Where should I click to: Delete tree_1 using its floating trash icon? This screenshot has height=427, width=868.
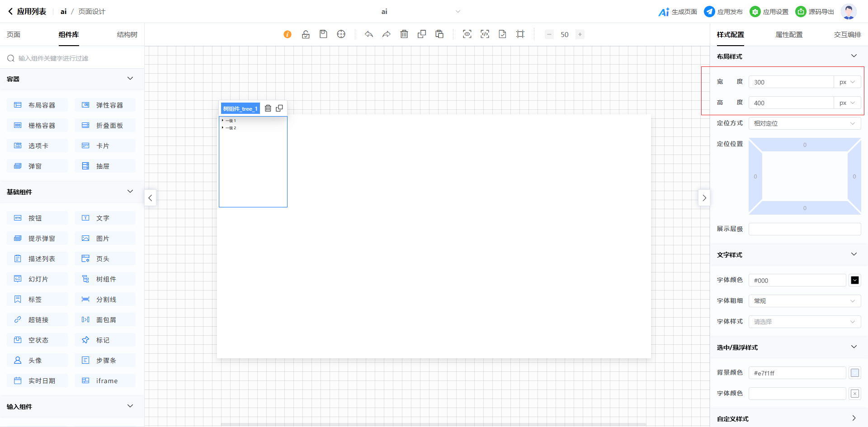(x=268, y=108)
